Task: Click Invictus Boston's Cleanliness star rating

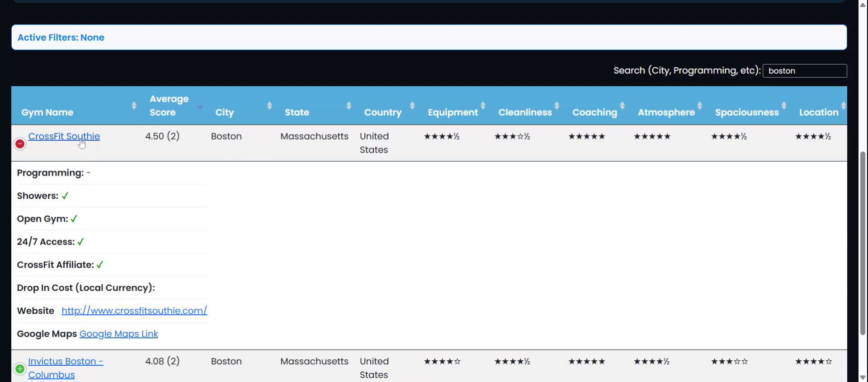Action: pos(512,361)
